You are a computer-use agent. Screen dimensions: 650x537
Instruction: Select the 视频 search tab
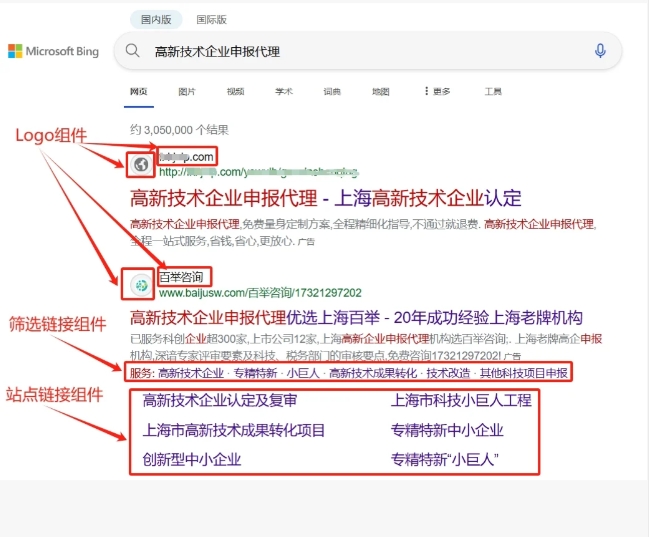235,91
